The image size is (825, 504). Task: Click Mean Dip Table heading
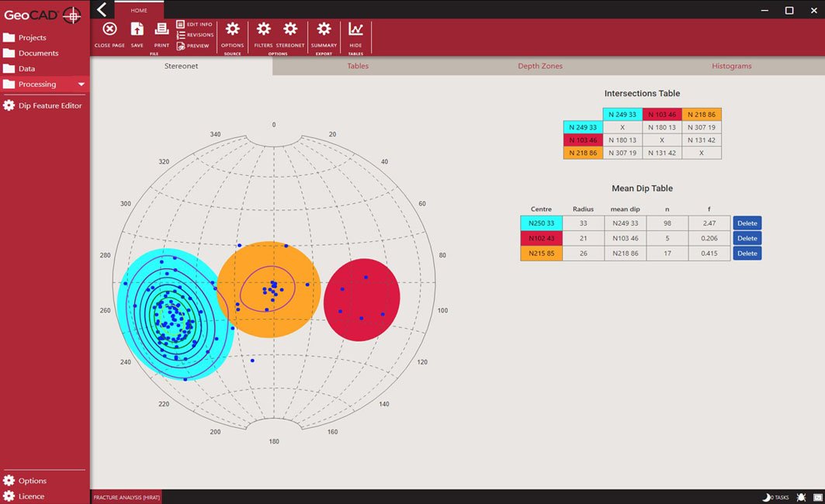642,188
